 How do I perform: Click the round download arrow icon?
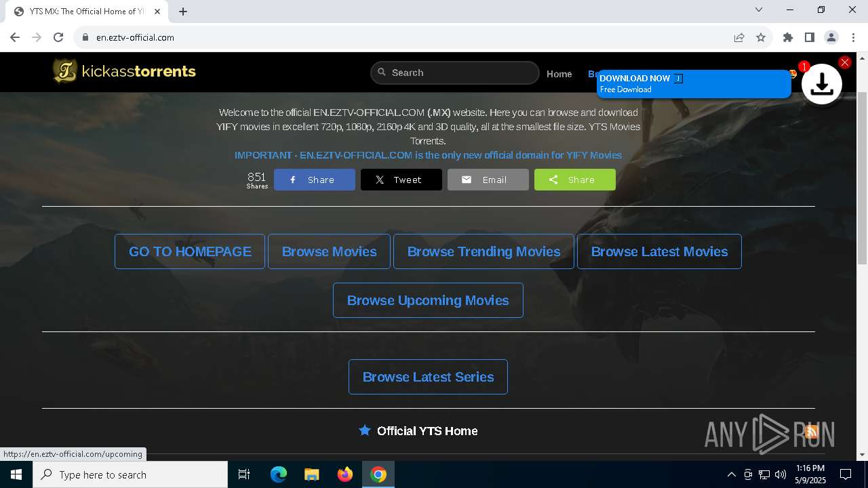pos(822,84)
